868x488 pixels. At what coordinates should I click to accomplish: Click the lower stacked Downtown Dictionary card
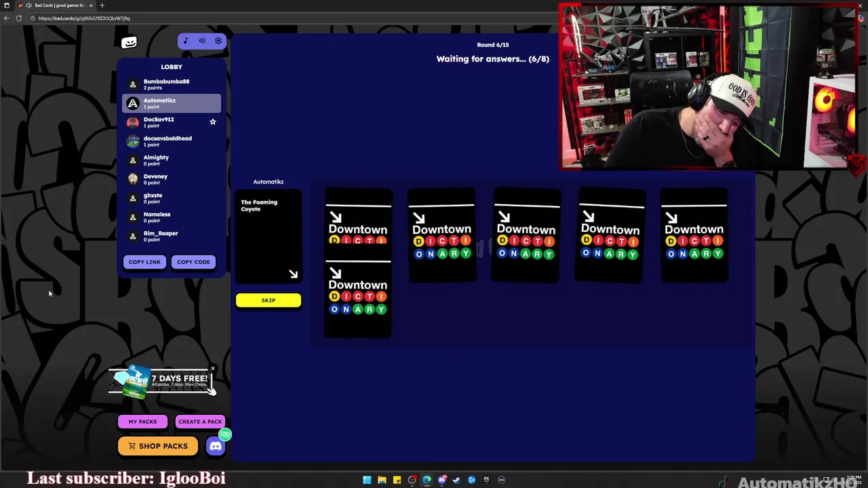[358, 291]
